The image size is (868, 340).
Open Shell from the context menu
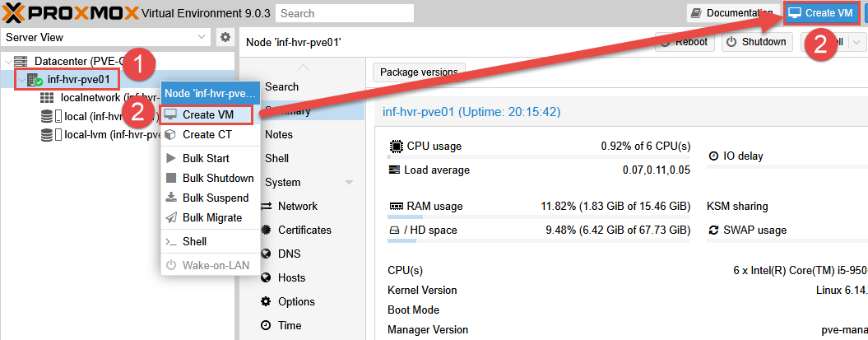(x=194, y=241)
